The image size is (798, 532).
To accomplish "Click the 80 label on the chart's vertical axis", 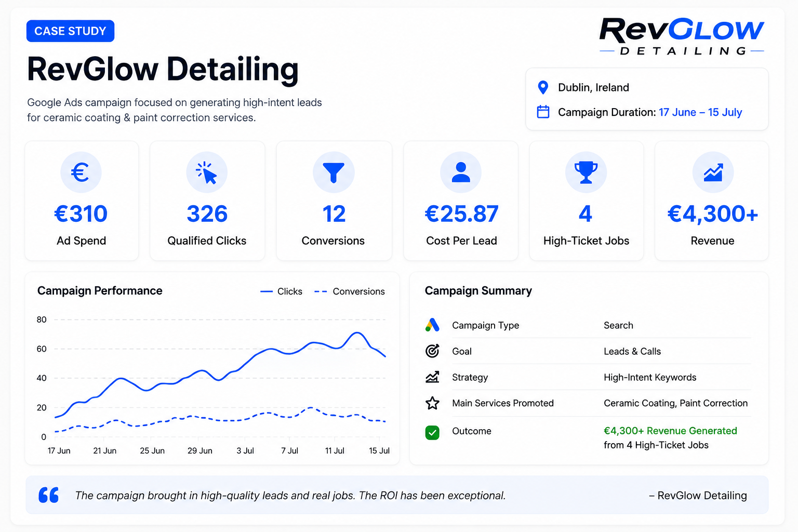I will (42, 320).
